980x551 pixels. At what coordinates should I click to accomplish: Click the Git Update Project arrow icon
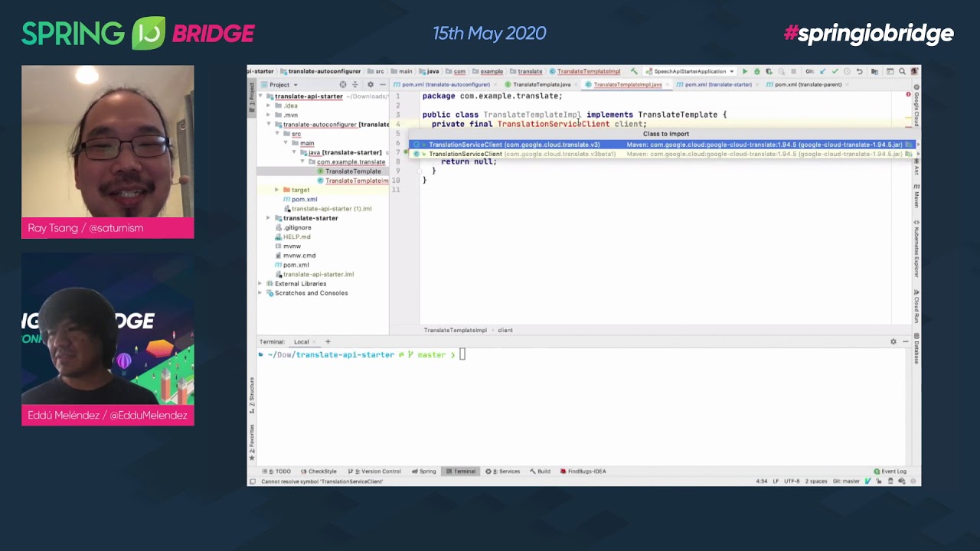click(x=822, y=71)
